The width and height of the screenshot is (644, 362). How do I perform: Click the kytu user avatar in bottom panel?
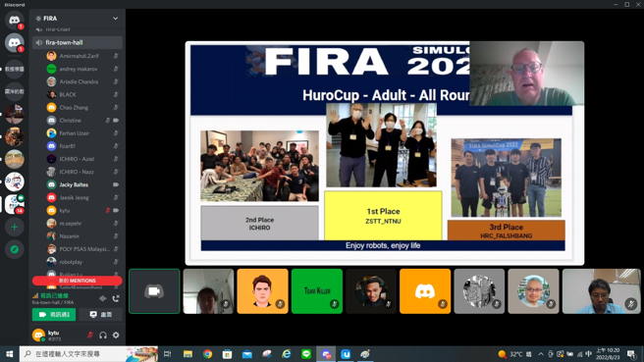click(x=38, y=335)
